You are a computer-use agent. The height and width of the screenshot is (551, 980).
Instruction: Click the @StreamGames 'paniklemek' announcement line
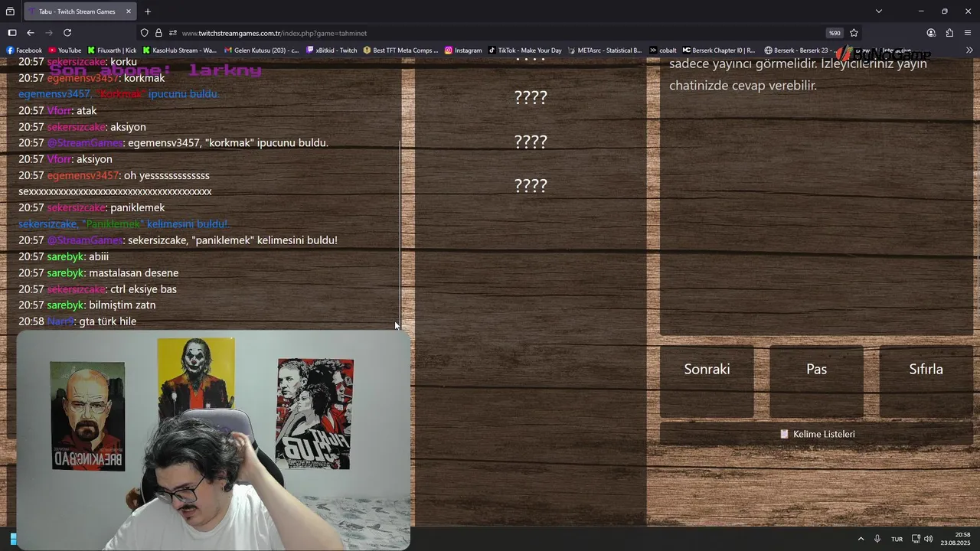pyautogui.click(x=178, y=240)
